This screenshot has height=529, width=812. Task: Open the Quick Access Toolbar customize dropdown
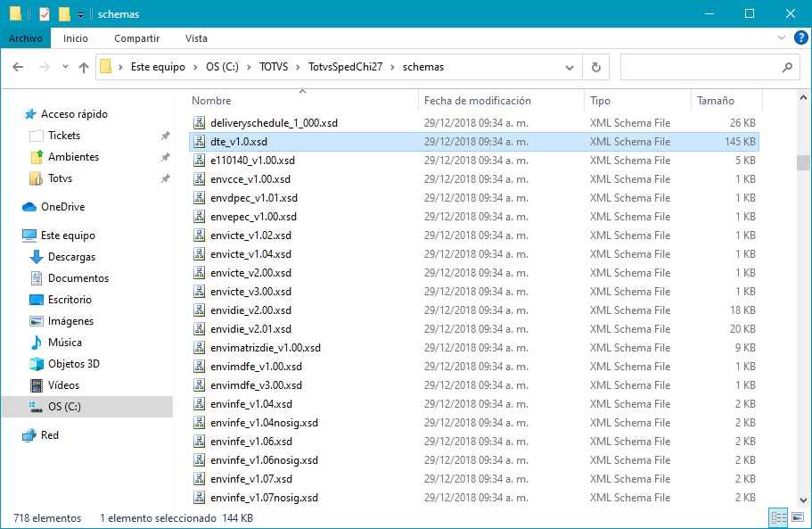click(80, 14)
